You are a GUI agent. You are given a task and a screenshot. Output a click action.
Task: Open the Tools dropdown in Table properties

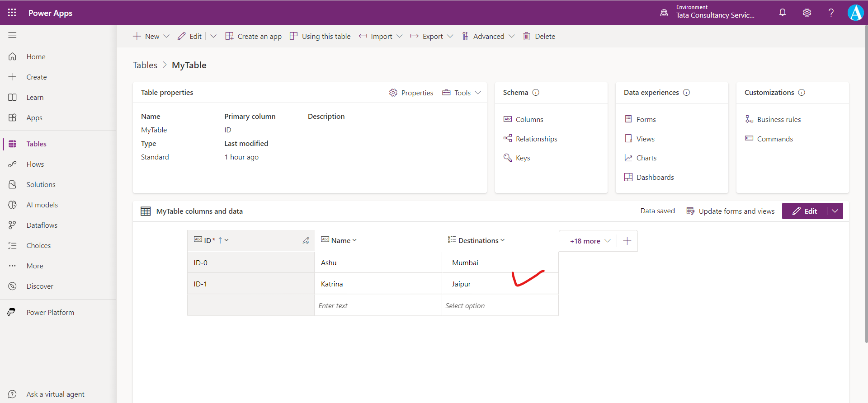click(x=462, y=93)
